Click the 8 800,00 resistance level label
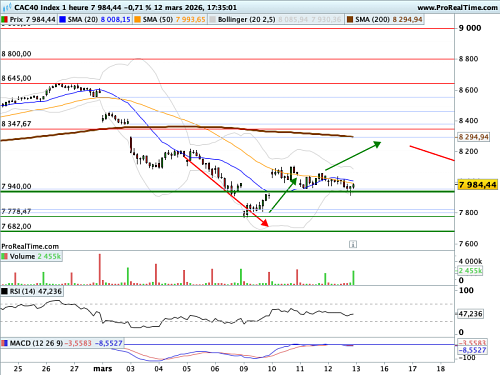The height and width of the screenshot is (375, 500). [x=16, y=54]
